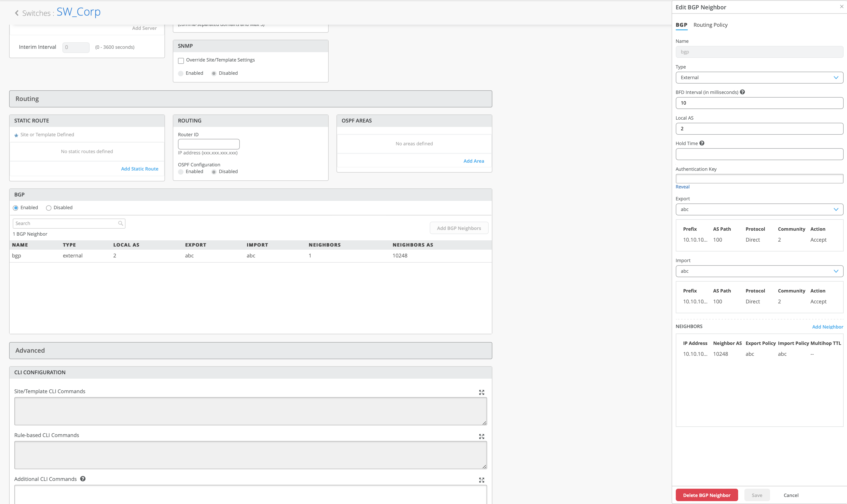The image size is (847, 504).
Task: Expand the Additional CLI Commands editor
Action: point(481,480)
